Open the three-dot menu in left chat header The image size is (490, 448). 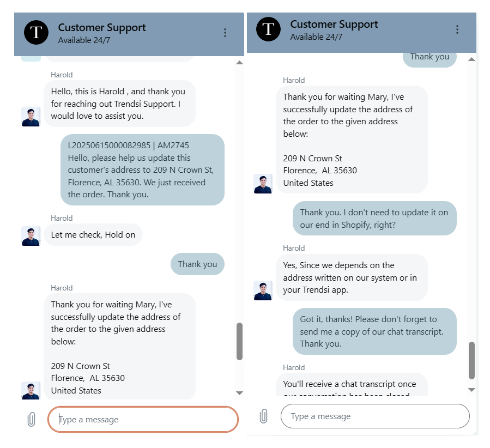[225, 33]
